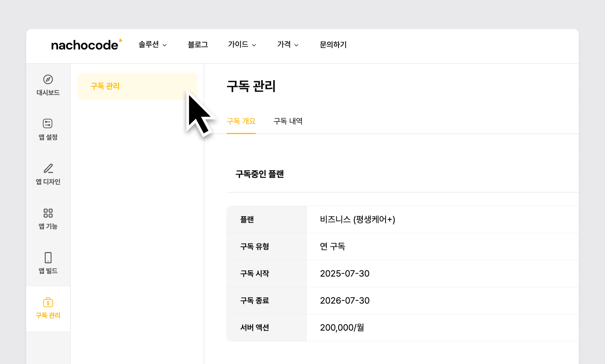Expand the 솔루션 dropdown menu
Image resolution: width=605 pixels, height=364 pixels.
pyautogui.click(x=153, y=45)
